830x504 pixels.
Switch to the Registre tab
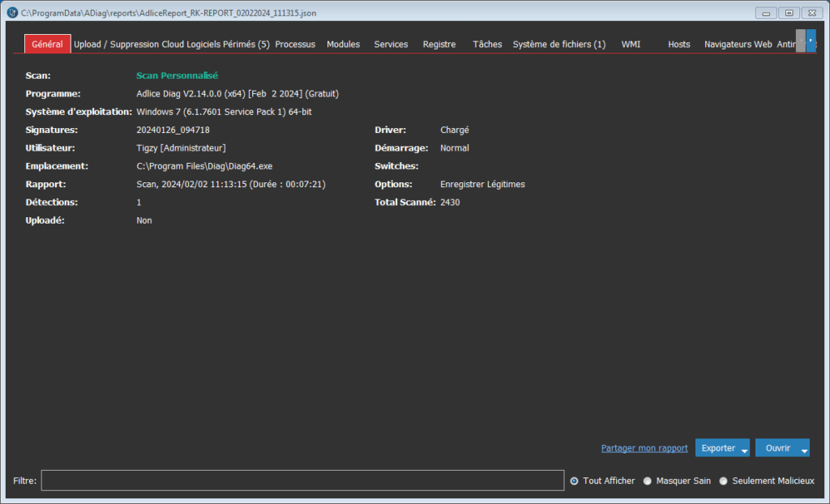pyautogui.click(x=439, y=45)
